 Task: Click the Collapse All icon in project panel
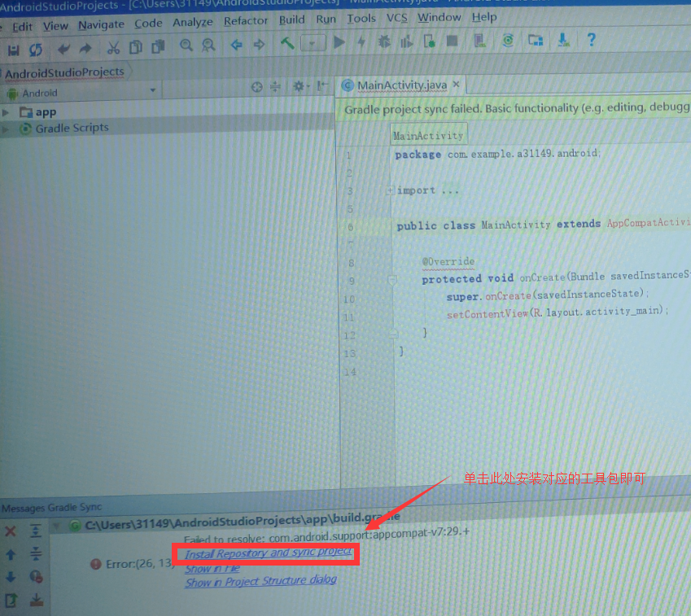click(275, 86)
